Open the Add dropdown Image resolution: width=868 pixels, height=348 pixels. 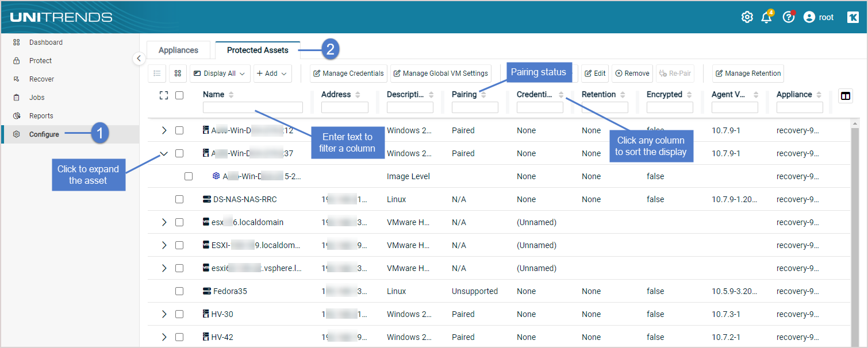(271, 74)
